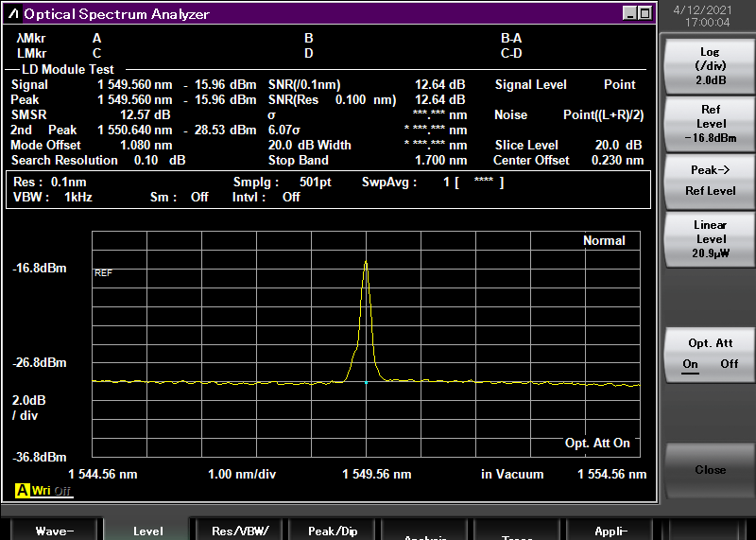This screenshot has height=540, width=756.
Task: Select the Linear Level 20.9µW softkey
Action: coord(711,239)
